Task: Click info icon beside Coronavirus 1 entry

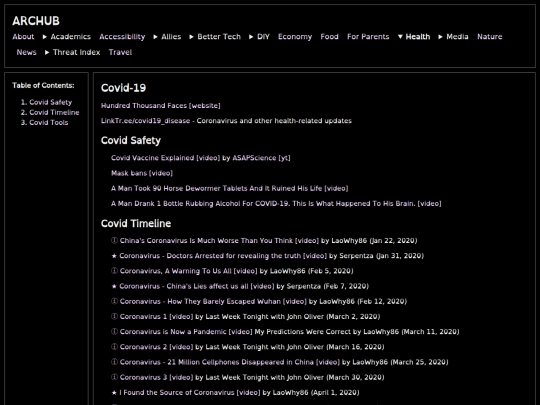Action: [114, 316]
